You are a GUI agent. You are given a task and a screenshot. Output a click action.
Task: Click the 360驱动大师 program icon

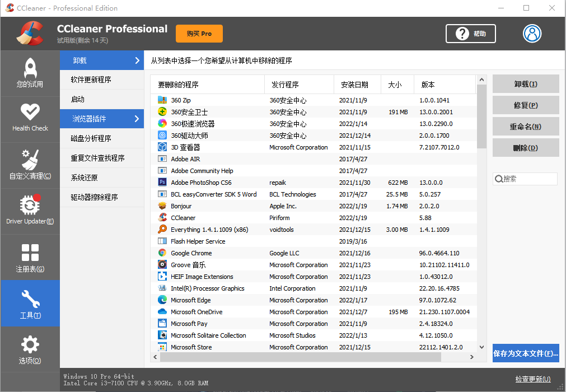click(x=162, y=136)
